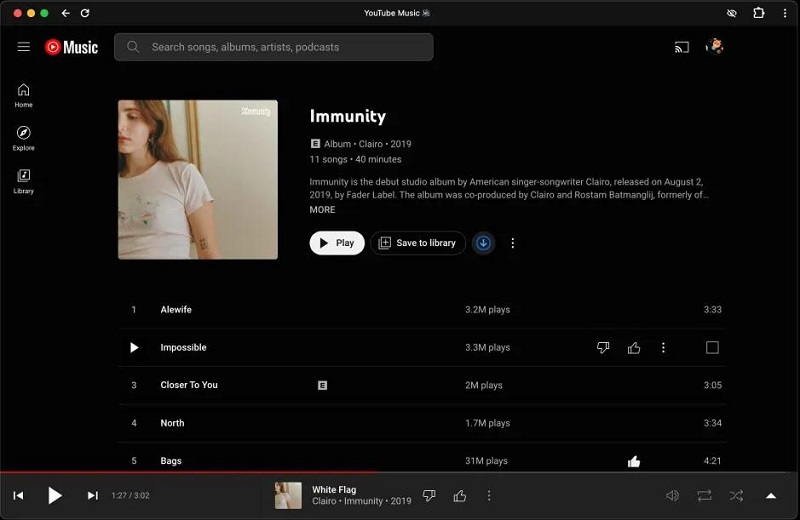Toggle shuffle

pyautogui.click(x=736, y=496)
